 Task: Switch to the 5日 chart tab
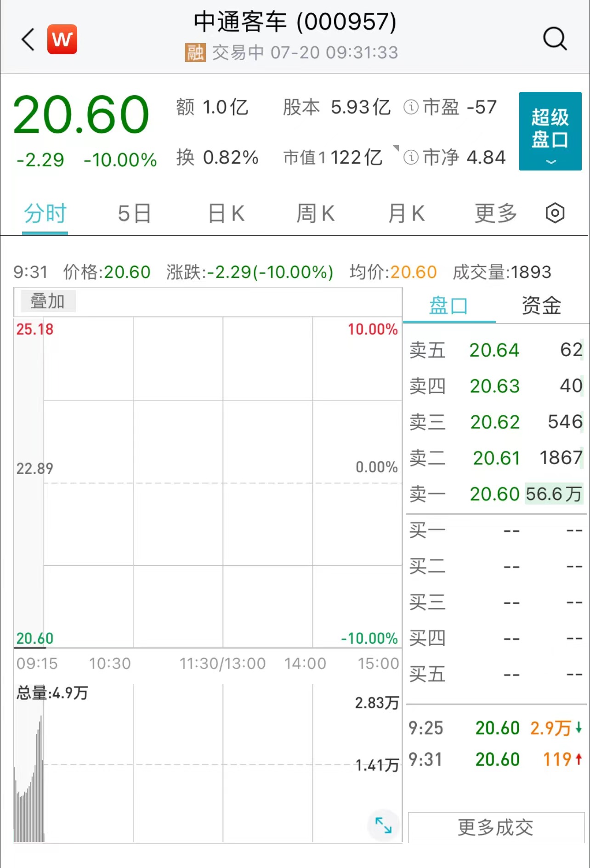[x=134, y=214]
